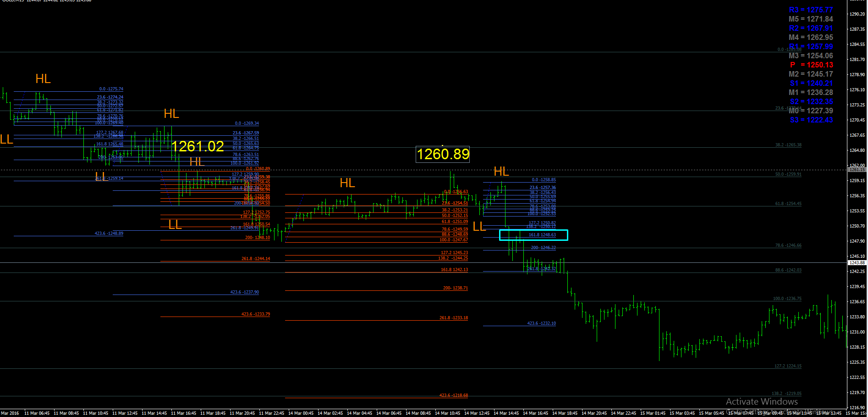Click the 1290.20 price scale value
Screen dimensions: 868x417
pyautogui.click(x=857, y=14)
